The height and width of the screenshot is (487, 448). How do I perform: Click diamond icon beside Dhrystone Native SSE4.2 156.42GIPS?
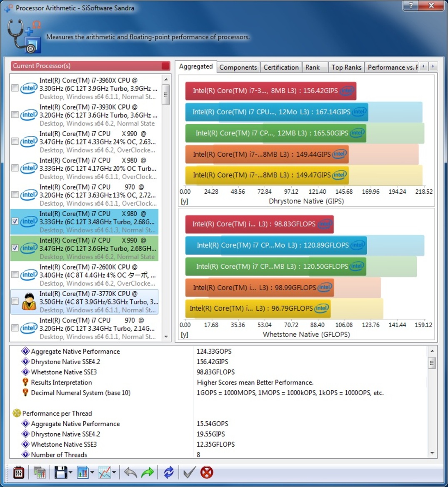(x=25, y=362)
